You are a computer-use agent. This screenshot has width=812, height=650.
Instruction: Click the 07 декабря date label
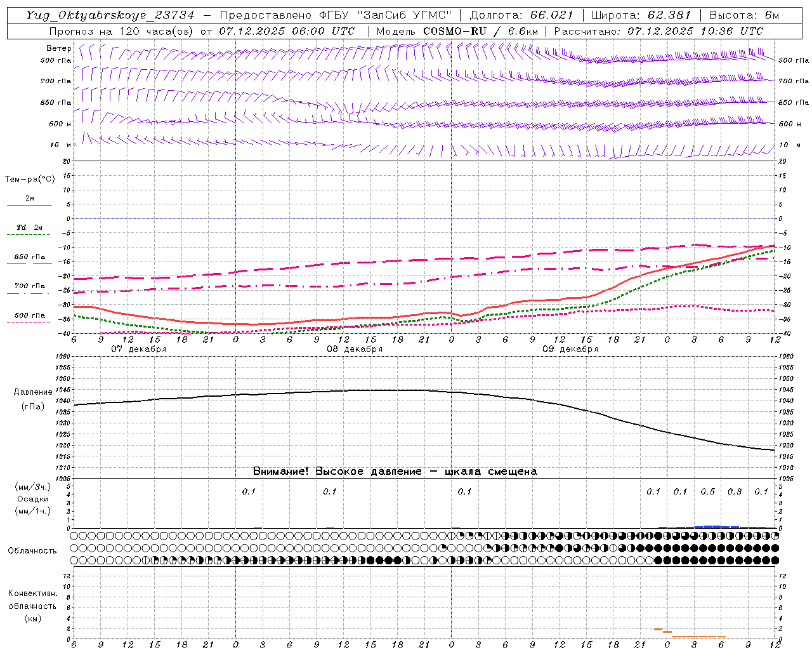[139, 349]
